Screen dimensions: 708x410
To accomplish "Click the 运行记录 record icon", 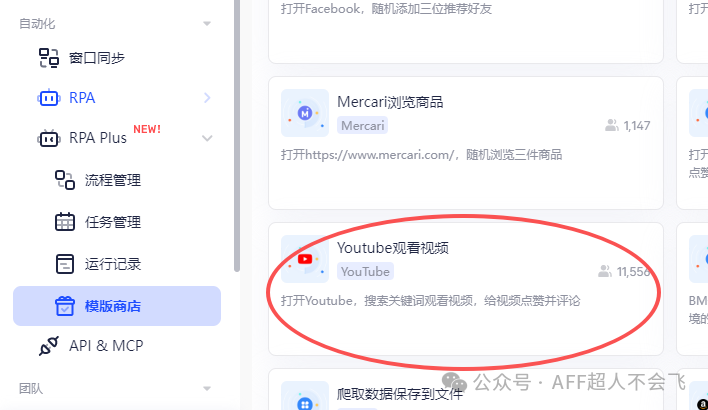I will (x=65, y=264).
